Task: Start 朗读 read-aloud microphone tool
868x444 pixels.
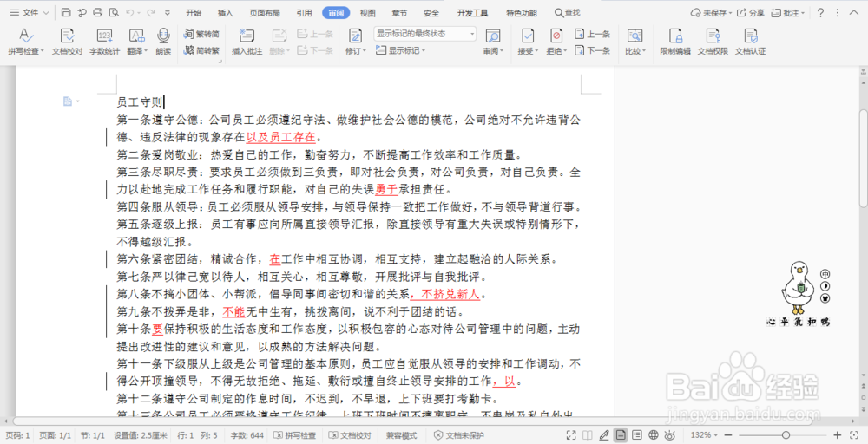Action: point(163,42)
